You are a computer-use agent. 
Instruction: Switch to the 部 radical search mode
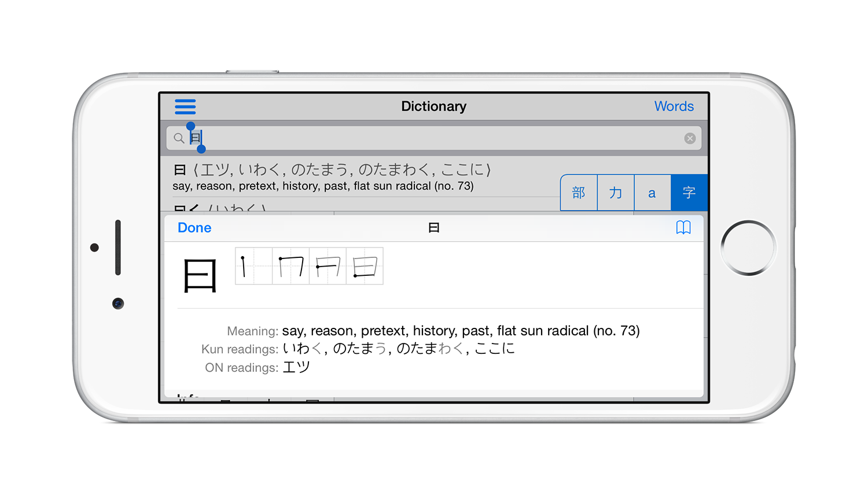tap(579, 193)
